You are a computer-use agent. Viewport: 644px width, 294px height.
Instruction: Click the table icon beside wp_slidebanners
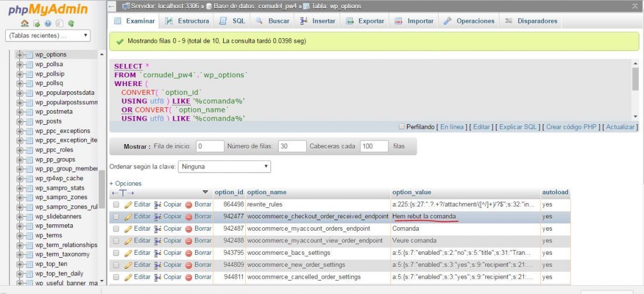(29, 217)
